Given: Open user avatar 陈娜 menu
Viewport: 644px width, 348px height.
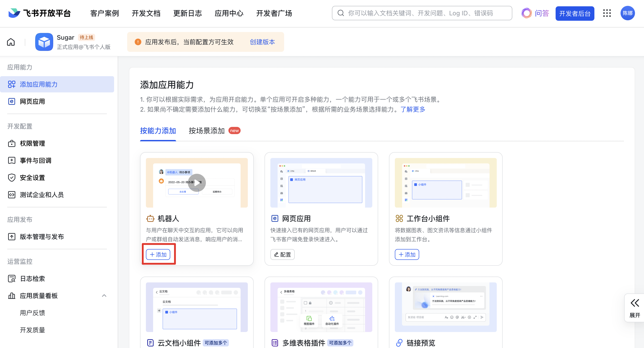Looking at the screenshot, I should pyautogui.click(x=628, y=13).
